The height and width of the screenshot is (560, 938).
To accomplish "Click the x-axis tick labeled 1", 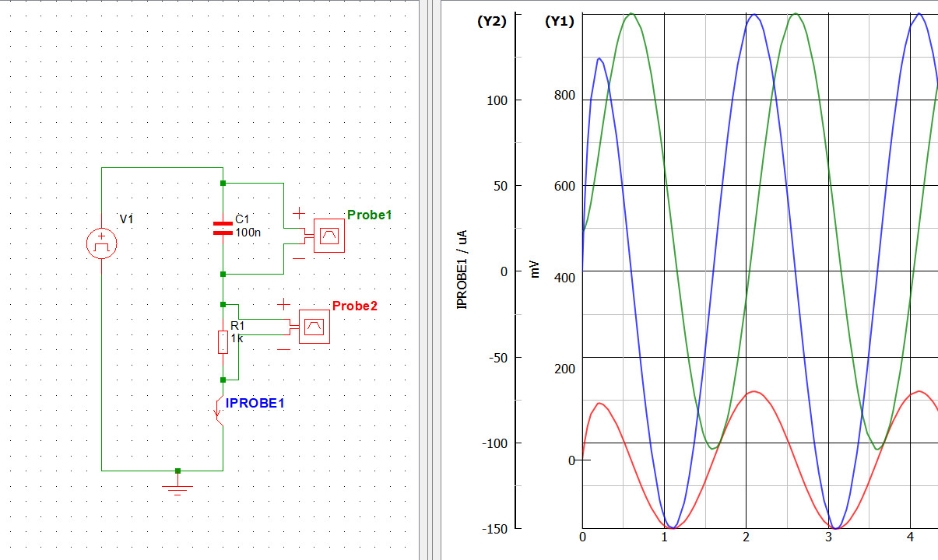I will [x=664, y=537].
